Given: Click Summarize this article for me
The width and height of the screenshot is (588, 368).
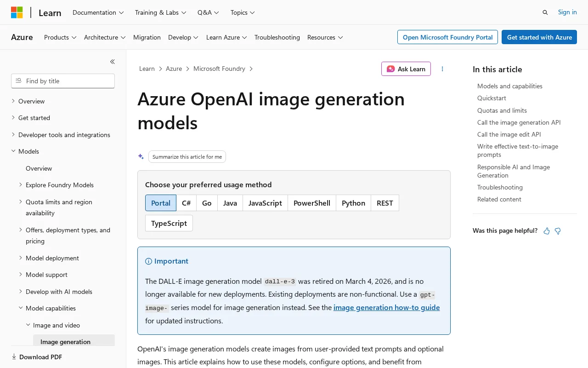Looking at the screenshot, I should 187,157.
